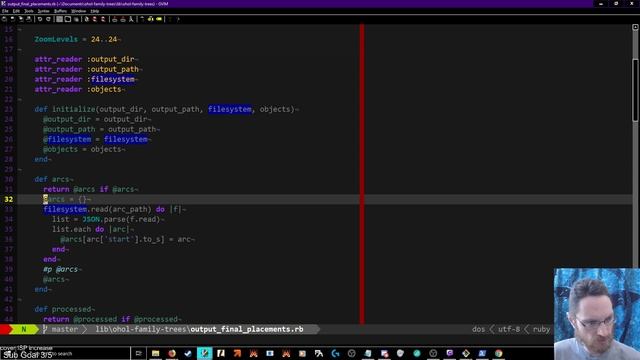Click the Save All Files toolbar icon

pyautogui.click(x=20, y=19)
